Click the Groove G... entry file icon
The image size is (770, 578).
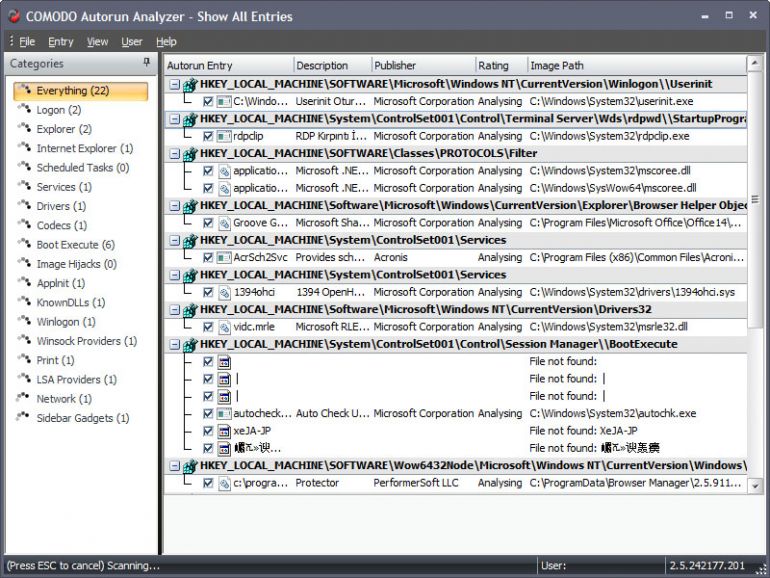(224, 223)
